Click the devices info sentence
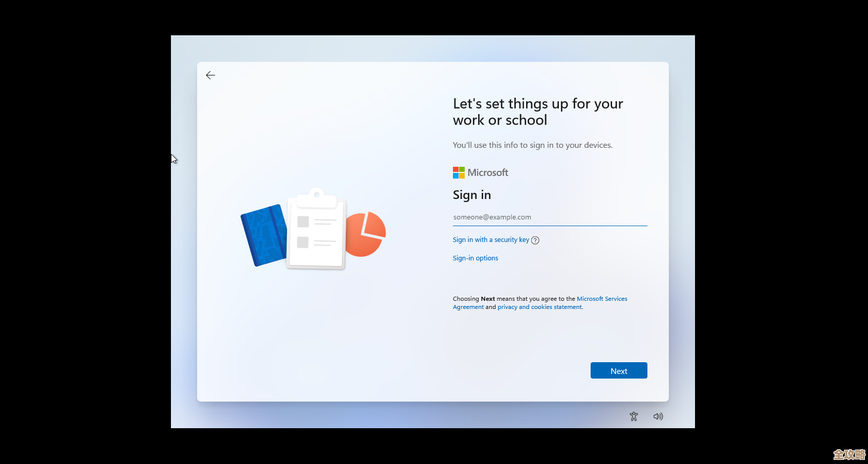Screen dimensions: 868x464 pos(532,145)
